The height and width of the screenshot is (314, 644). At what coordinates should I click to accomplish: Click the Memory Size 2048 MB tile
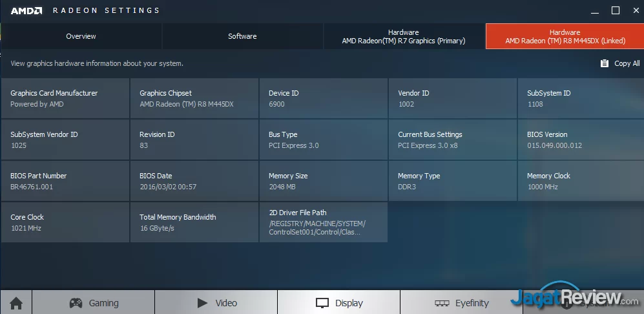[x=323, y=181]
